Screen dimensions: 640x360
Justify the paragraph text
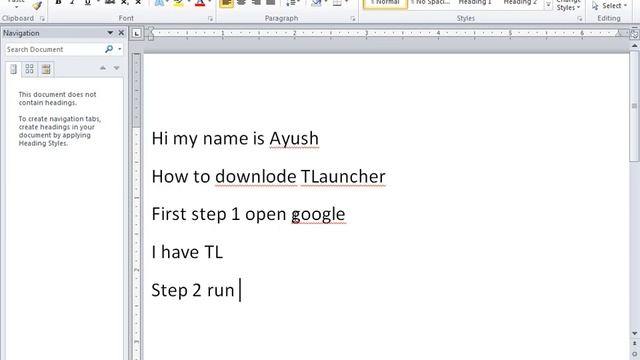tap(270, 3)
